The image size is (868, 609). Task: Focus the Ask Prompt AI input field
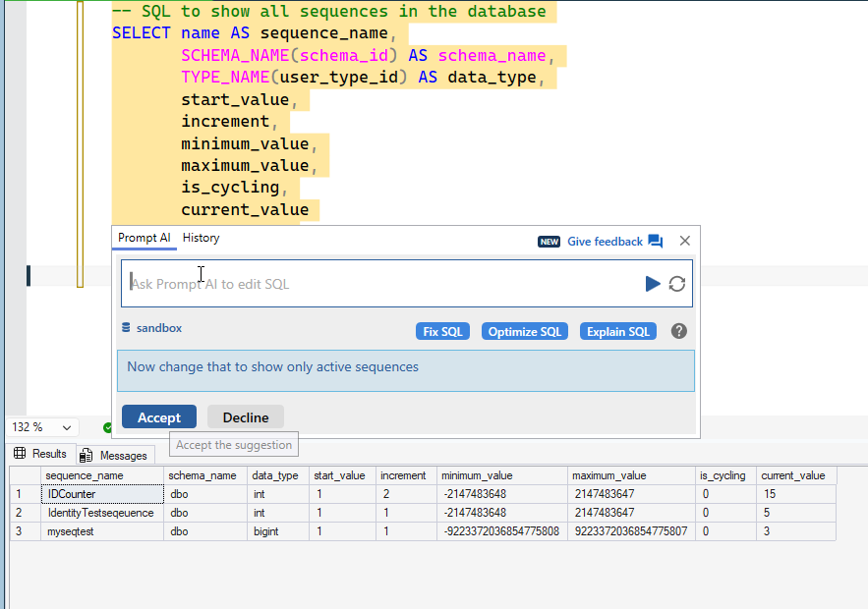point(383,284)
